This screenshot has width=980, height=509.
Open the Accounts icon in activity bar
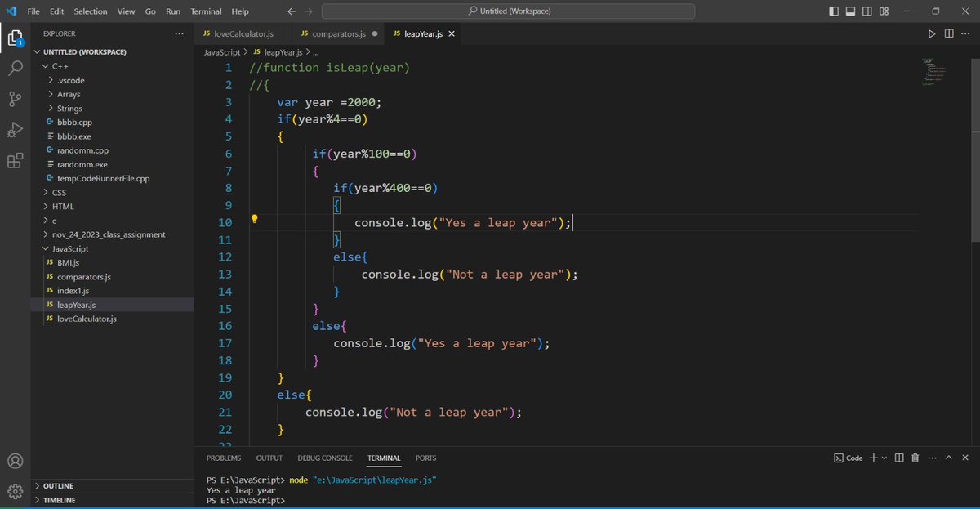click(15, 461)
